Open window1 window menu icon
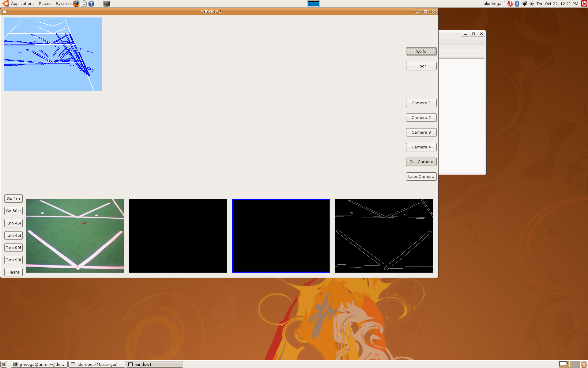588x368 pixels. 5,11
